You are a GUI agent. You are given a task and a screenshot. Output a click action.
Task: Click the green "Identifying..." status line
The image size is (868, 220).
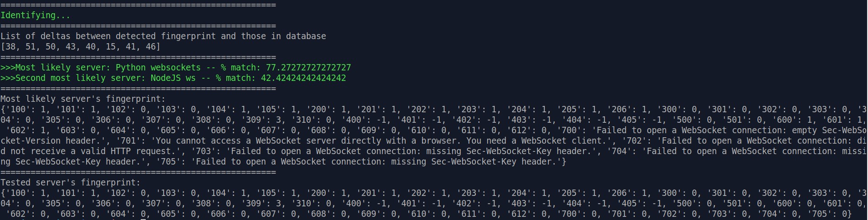[x=35, y=15]
